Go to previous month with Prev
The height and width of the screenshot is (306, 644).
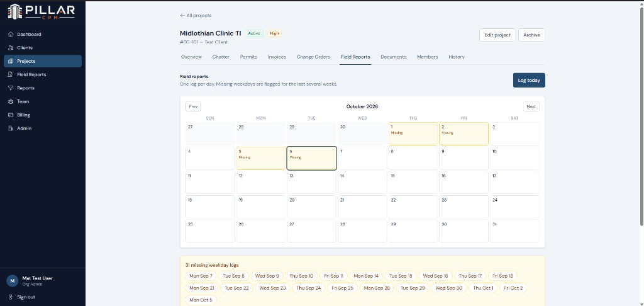click(193, 106)
